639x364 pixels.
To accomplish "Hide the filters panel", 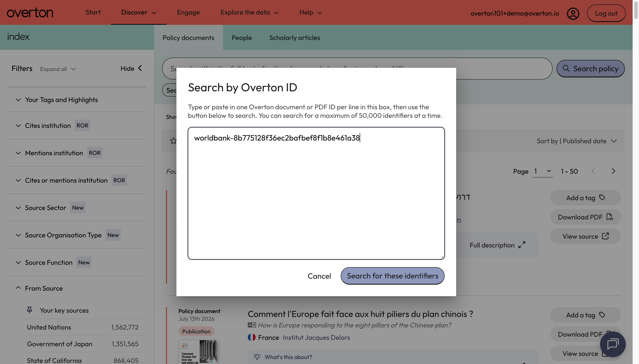I will pyautogui.click(x=131, y=68).
